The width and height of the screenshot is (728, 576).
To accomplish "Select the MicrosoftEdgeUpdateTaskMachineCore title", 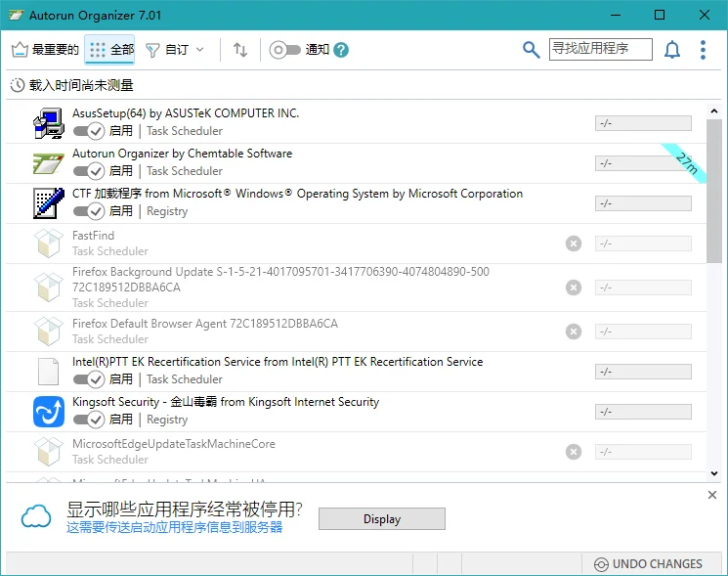I will [174, 444].
